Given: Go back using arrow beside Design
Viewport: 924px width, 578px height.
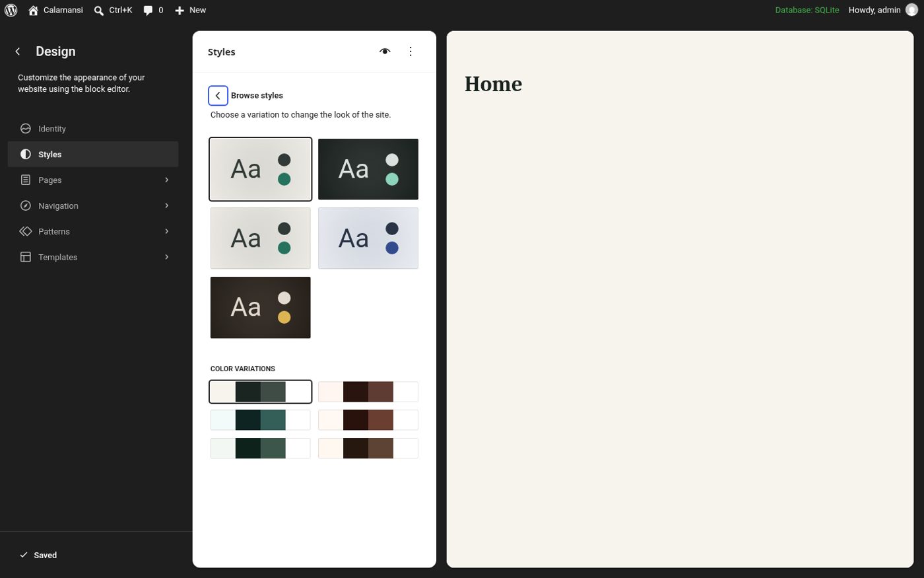Looking at the screenshot, I should pos(18,52).
